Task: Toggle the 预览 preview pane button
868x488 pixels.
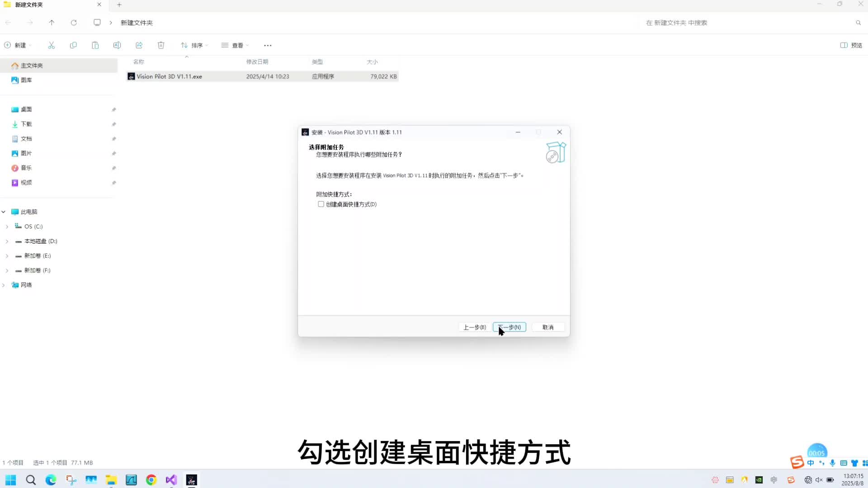Action: [x=851, y=45]
